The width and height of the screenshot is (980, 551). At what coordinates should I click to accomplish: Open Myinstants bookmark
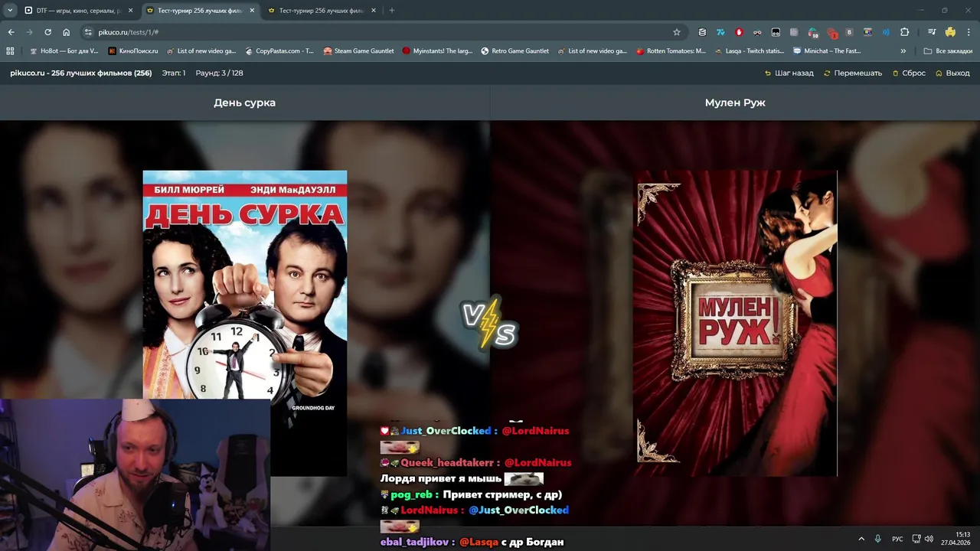click(x=437, y=51)
